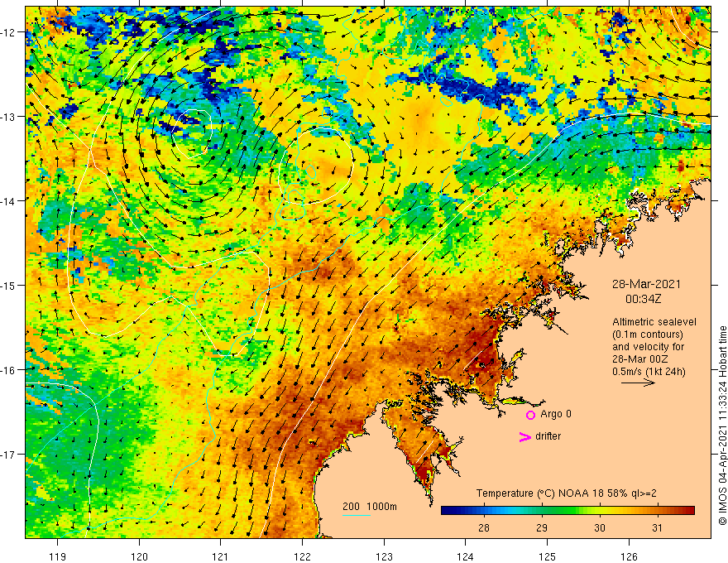This screenshot has width=728, height=563.
Task: Click the "(0.1m contours)" legend text
Action: [648, 334]
